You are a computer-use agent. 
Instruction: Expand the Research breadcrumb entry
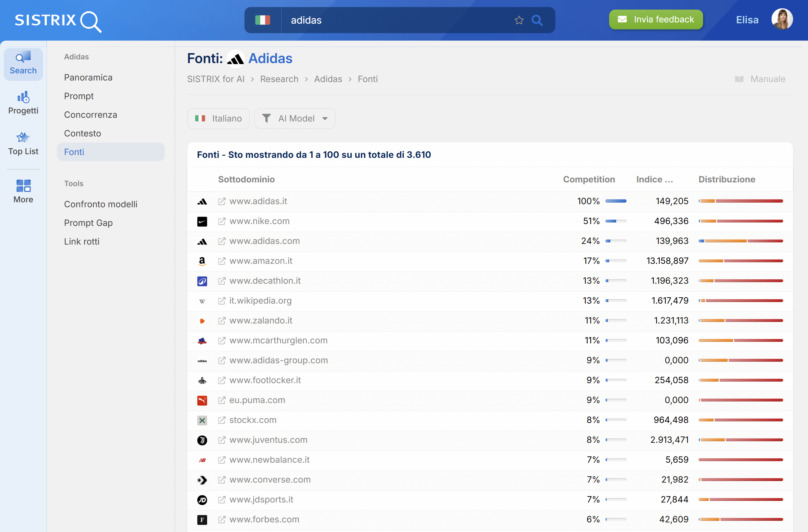(279, 79)
